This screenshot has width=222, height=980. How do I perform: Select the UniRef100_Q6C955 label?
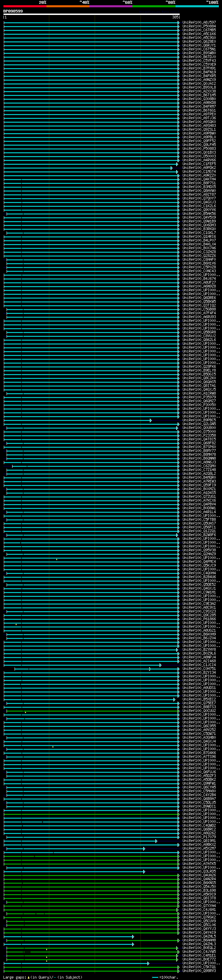(x=199, y=726)
